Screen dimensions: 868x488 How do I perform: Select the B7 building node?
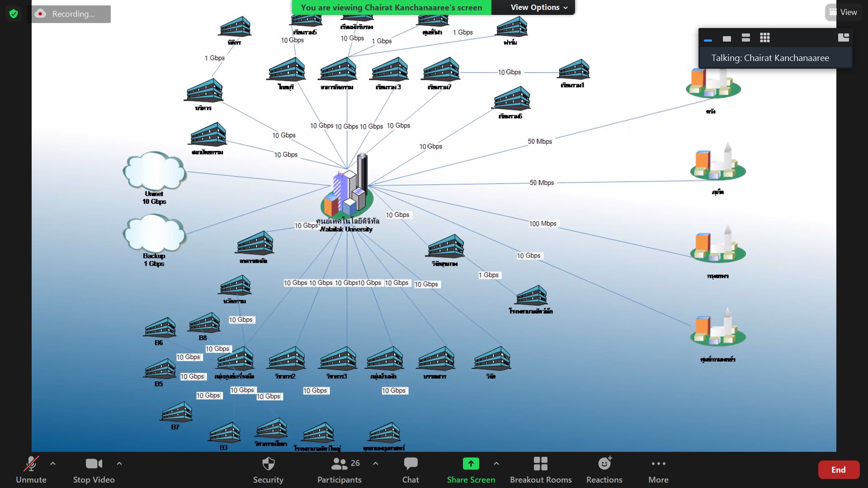(176, 412)
